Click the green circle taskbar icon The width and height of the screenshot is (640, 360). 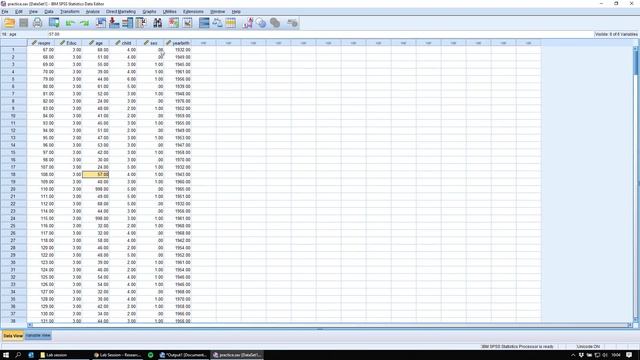pyautogui.click(x=150, y=355)
